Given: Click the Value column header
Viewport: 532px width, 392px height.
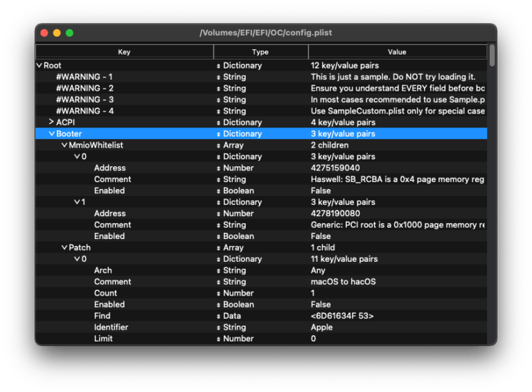Looking at the screenshot, I should (x=396, y=52).
